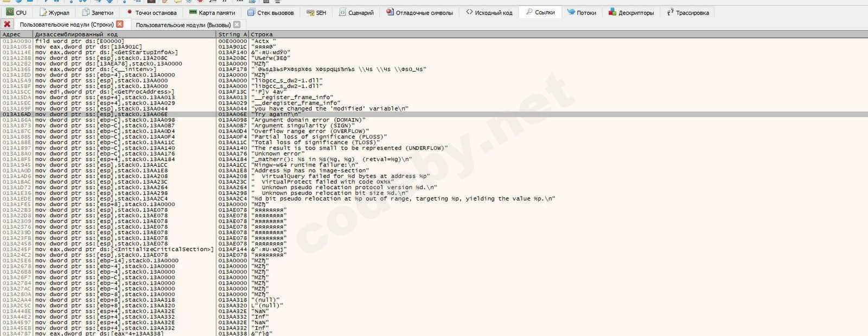
Task: Open the Потоки threads tab
Action: tap(582, 12)
